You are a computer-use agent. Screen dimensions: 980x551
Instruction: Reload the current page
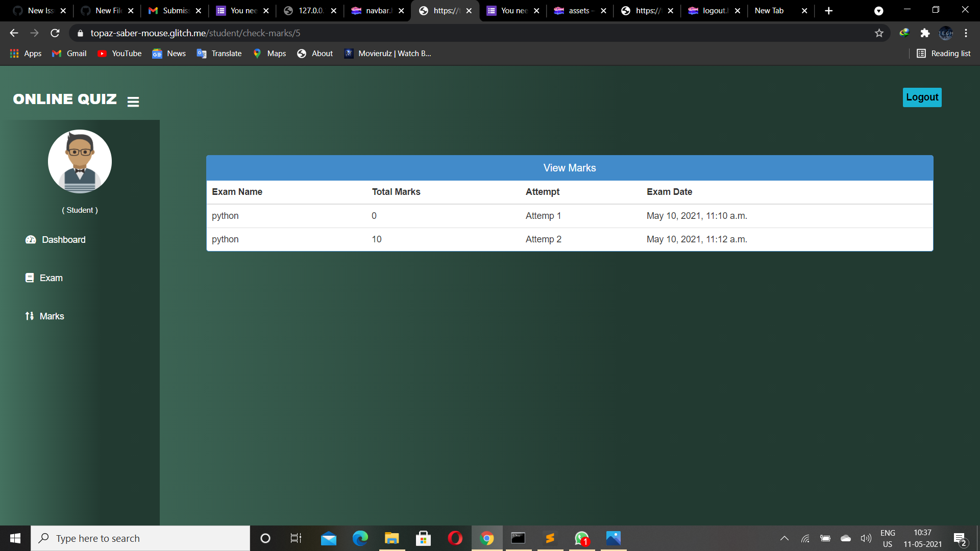coord(55,33)
